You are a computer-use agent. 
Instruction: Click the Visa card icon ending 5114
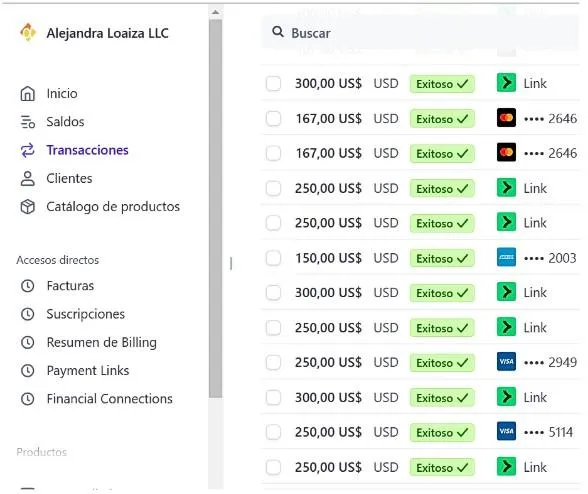(506, 431)
